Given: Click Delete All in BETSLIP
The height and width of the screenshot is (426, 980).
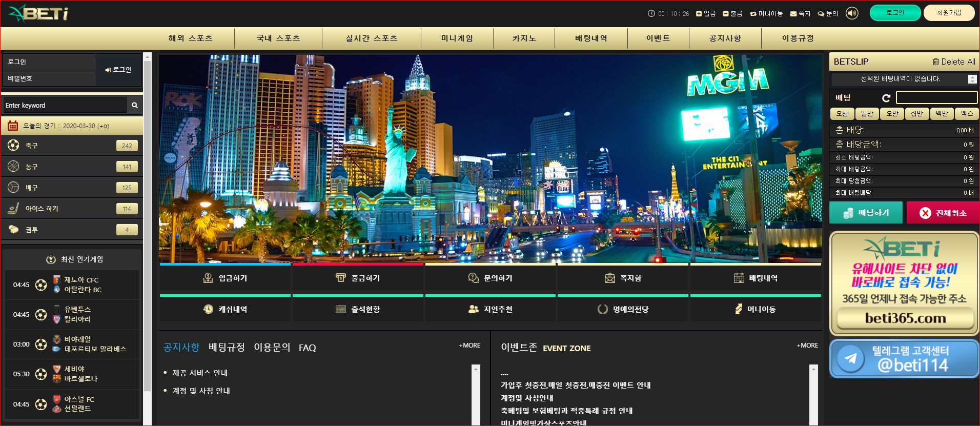Looking at the screenshot, I should (954, 62).
